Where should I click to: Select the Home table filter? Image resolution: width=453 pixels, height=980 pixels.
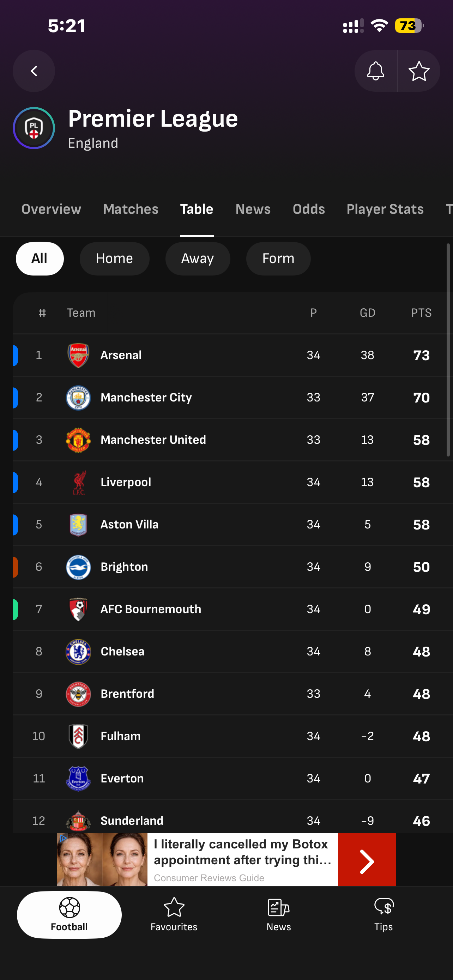coord(114,259)
